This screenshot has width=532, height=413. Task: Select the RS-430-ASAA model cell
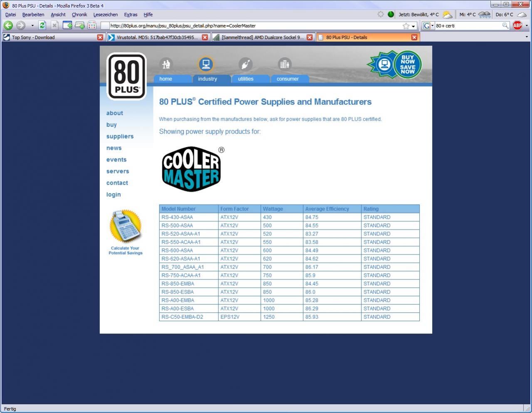coord(189,217)
